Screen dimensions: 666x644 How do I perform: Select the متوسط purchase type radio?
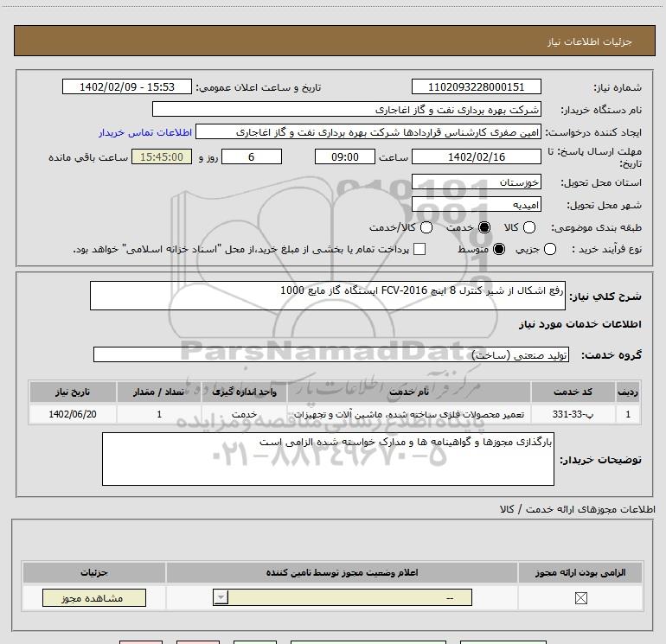tap(499, 249)
